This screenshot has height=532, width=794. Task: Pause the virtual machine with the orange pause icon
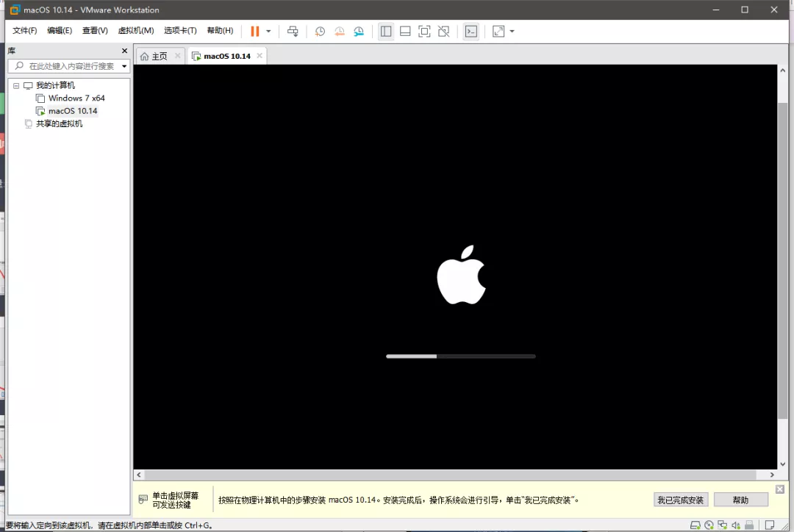[254, 32]
